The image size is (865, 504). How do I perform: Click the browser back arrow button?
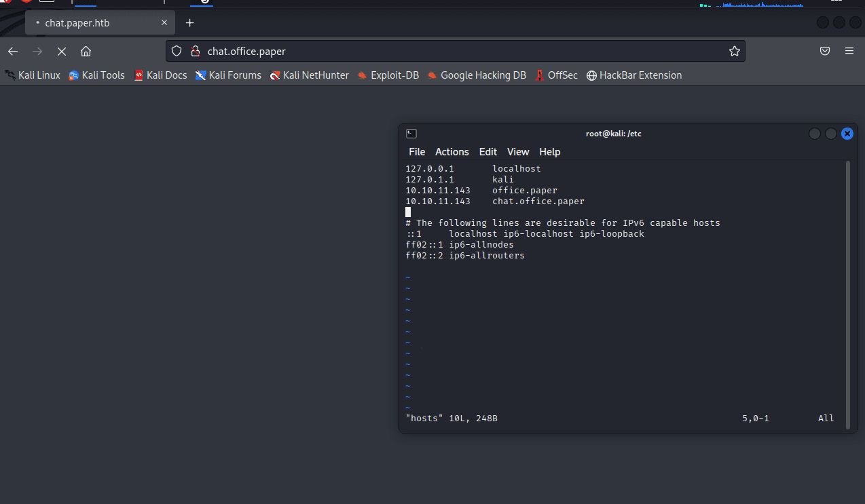pos(13,52)
